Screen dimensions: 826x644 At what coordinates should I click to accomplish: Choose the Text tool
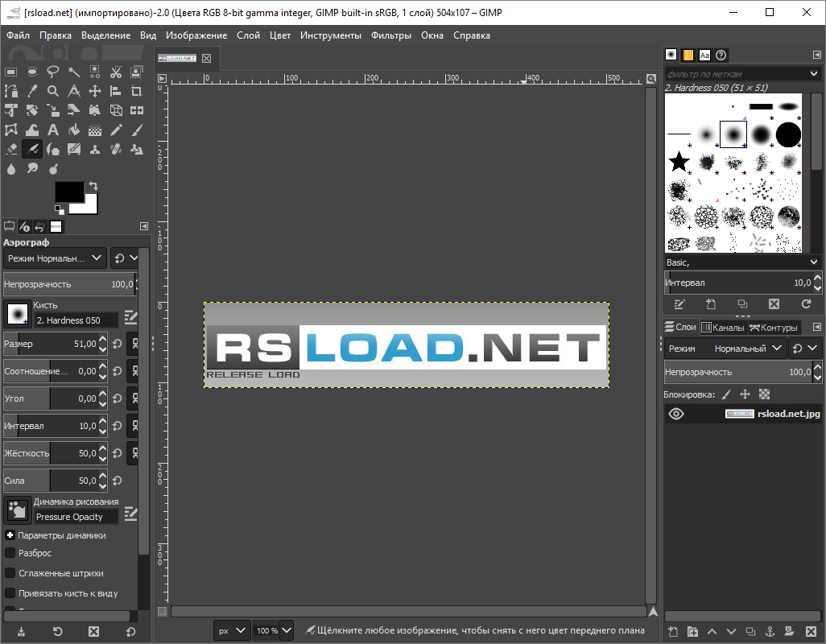click(53, 130)
